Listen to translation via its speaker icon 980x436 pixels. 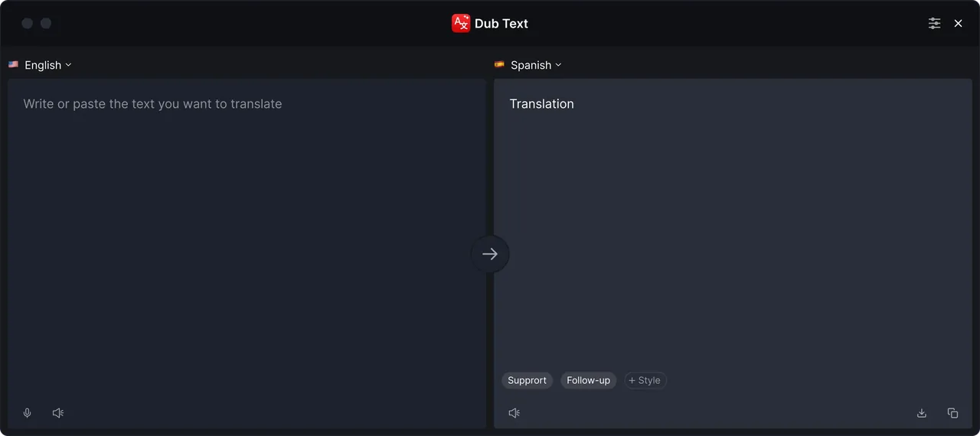(514, 413)
